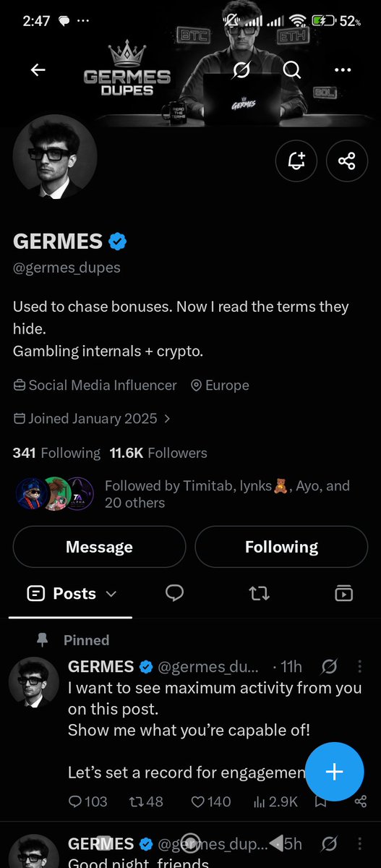
Task: Open the 341 Following list
Action: click(56, 453)
